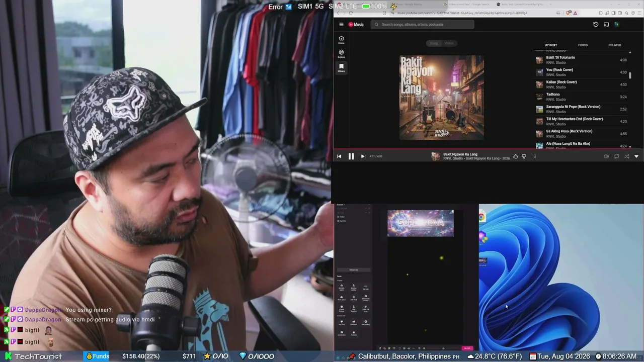
Task: Click the Chrome icon on the desktop
Action: pos(482,217)
